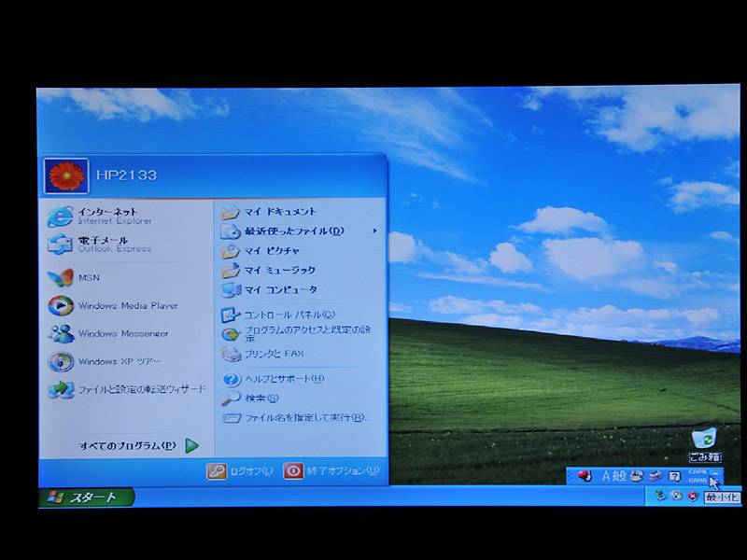The width and height of the screenshot is (747, 560).
Task: Open the ごみ箱 desktop icon
Action: [x=704, y=444]
